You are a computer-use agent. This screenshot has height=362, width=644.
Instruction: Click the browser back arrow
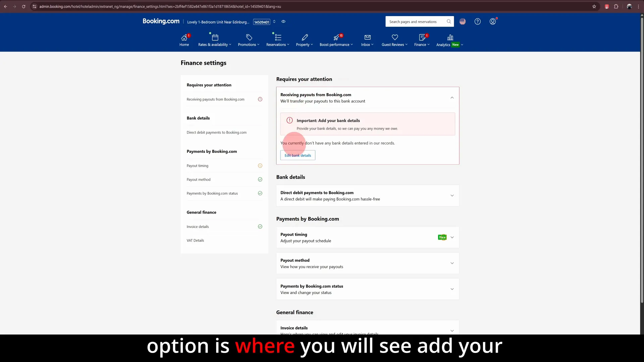[x=5, y=6]
